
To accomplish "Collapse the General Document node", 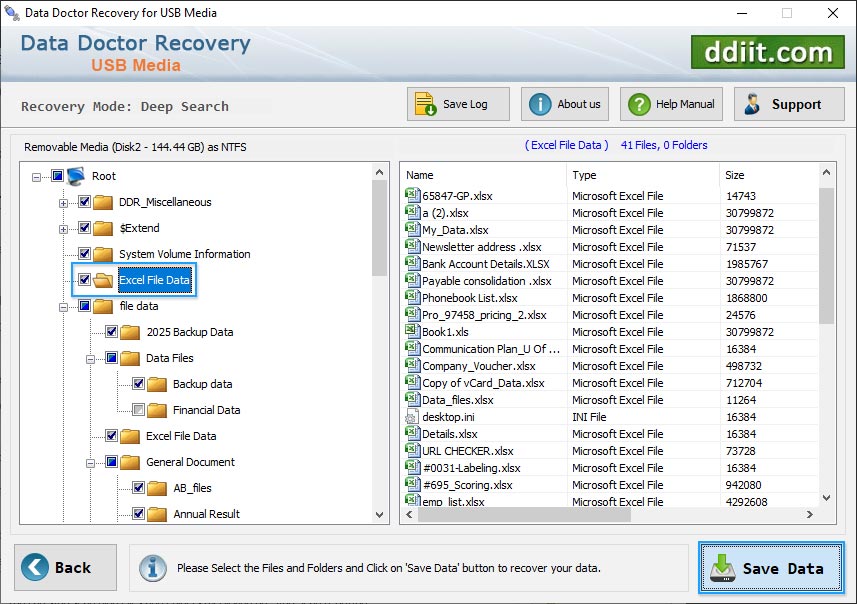I will pos(90,464).
